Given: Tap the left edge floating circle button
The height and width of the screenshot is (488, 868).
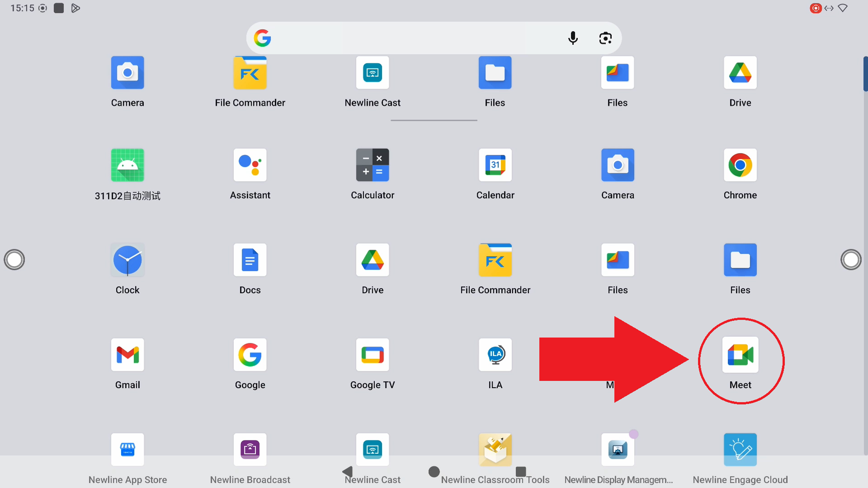Looking at the screenshot, I should (14, 260).
